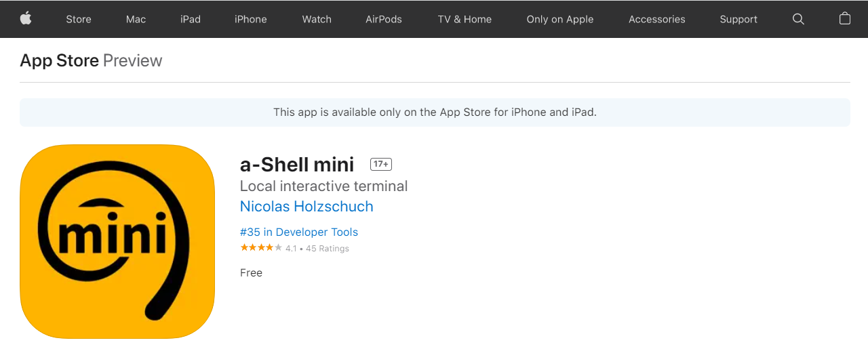Click the 17+ age rating badge

[381, 164]
